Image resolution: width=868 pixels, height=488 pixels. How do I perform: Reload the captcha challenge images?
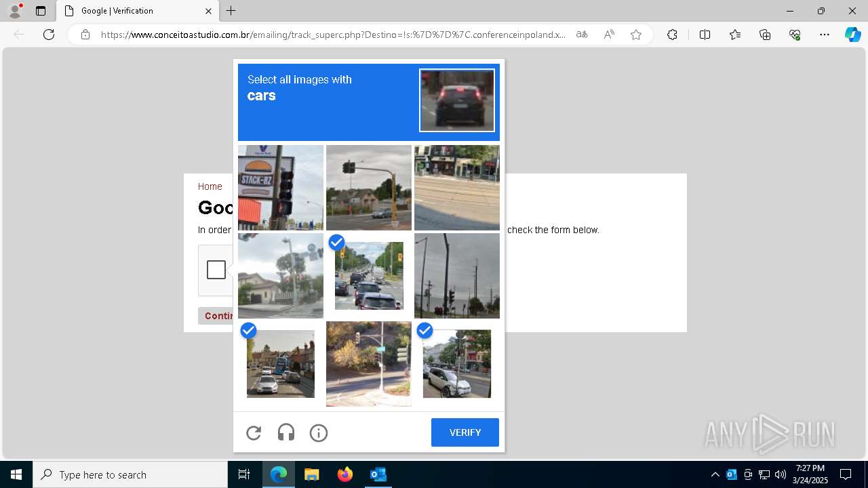(x=254, y=432)
